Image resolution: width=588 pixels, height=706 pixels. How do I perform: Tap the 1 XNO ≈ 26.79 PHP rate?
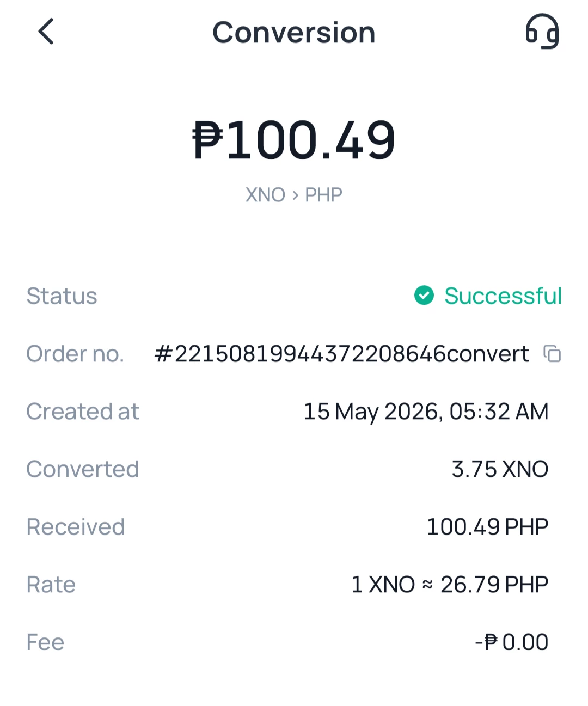(450, 585)
